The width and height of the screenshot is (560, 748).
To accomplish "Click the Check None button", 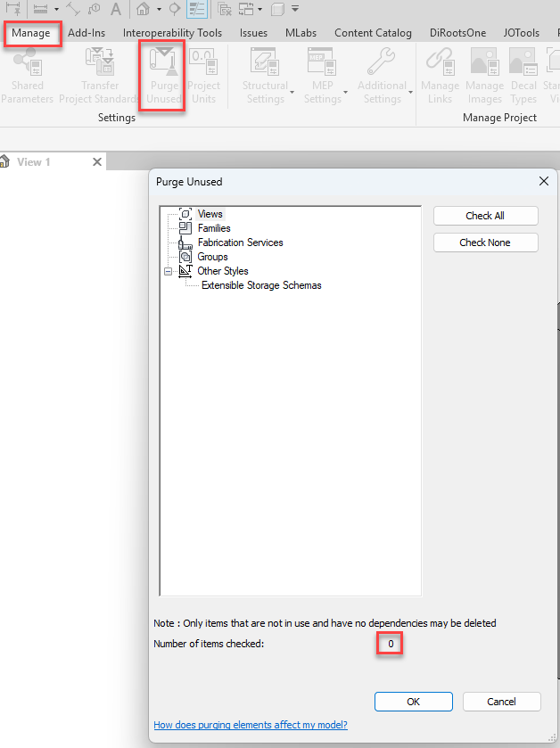I will (486, 242).
